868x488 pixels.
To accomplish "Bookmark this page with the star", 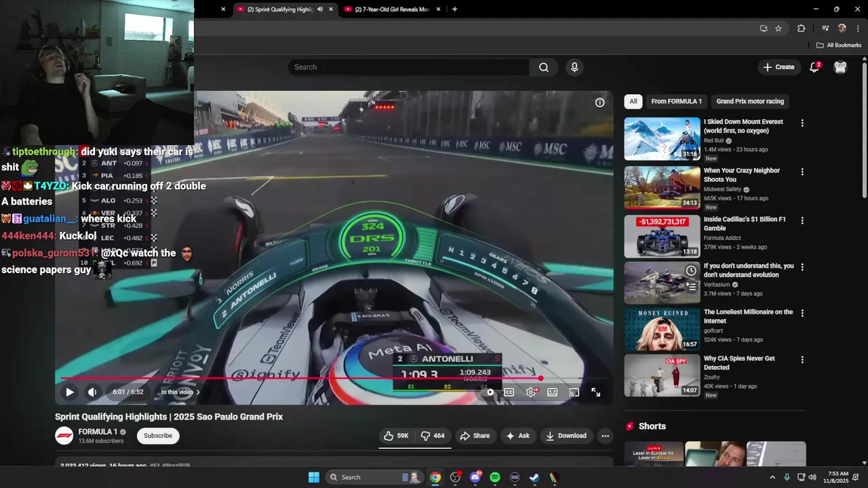I will 778,28.
